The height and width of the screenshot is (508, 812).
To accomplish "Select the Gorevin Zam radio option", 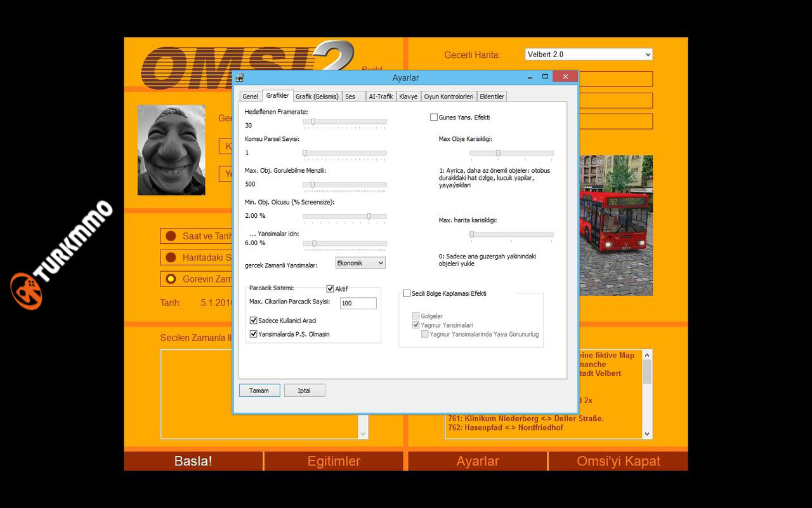I will (171, 279).
